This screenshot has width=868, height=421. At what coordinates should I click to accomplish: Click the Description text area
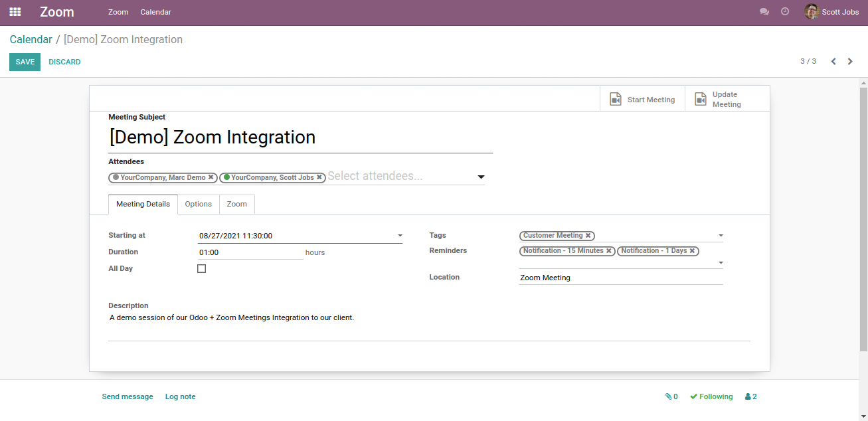coord(429,326)
